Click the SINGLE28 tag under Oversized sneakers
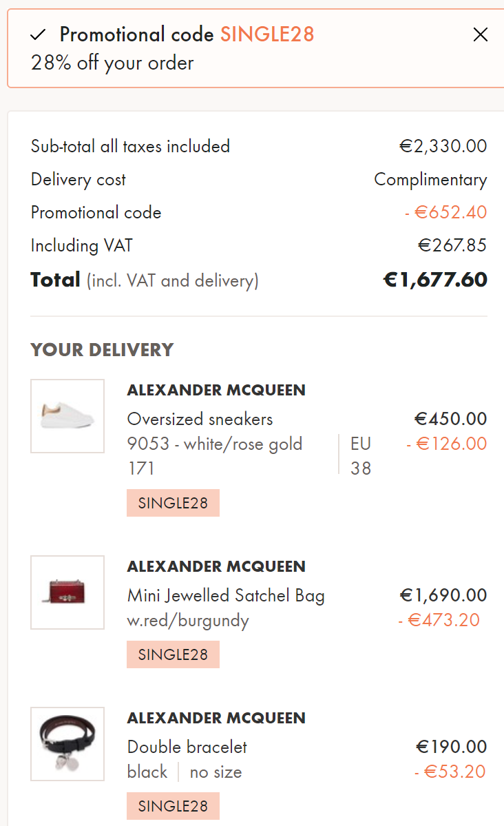This screenshot has width=504, height=826. coord(173,503)
